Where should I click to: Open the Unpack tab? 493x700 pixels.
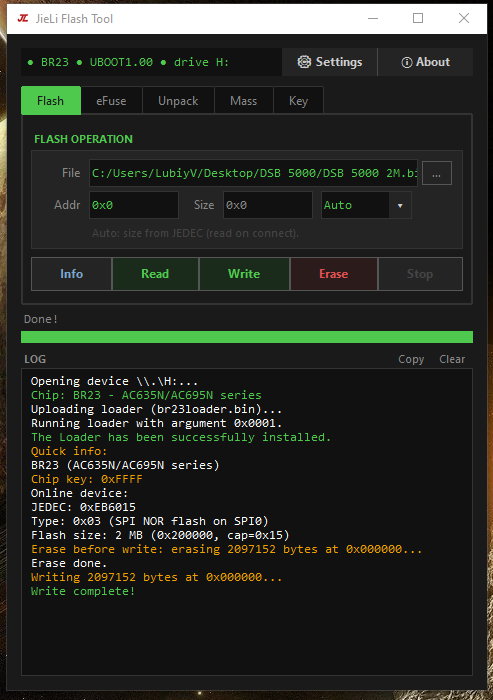point(178,101)
